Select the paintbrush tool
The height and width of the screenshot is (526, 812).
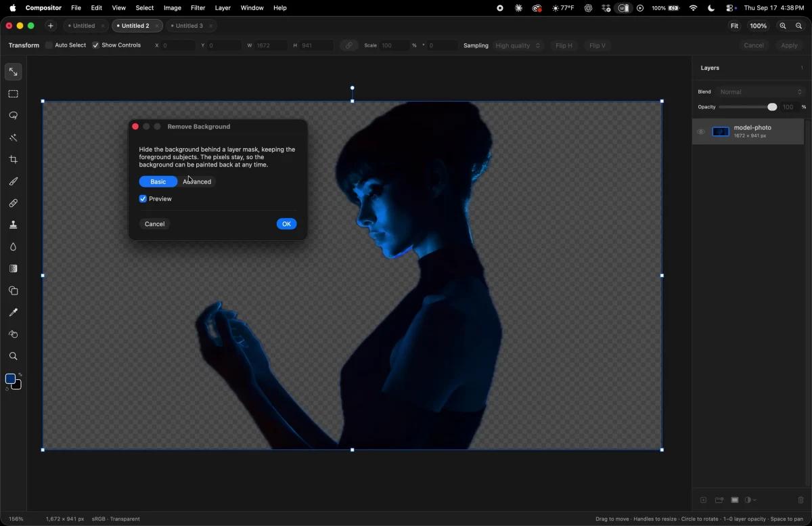click(13, 181)
